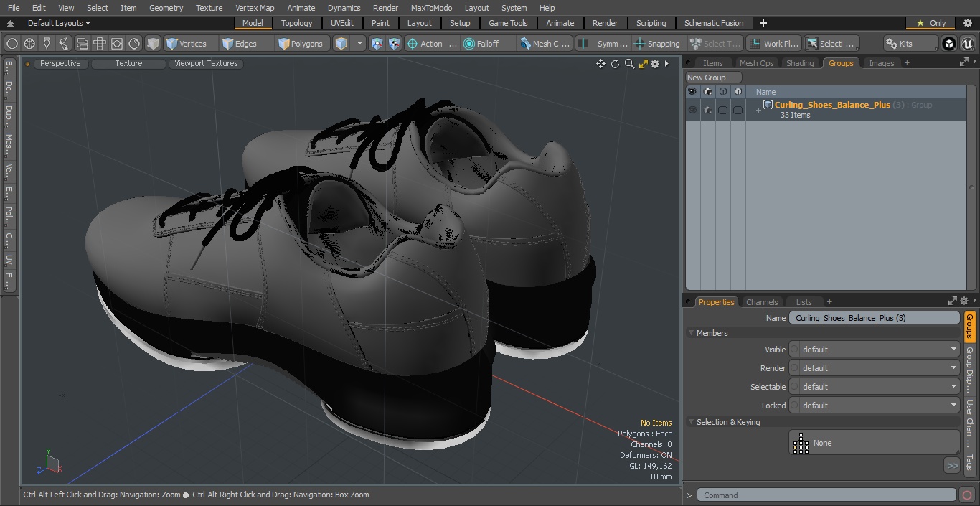Expand Curling_Shoes_Balance_Plus group with plus sign
The height and width of the screenshot is (506, 980).
(758, 110)
